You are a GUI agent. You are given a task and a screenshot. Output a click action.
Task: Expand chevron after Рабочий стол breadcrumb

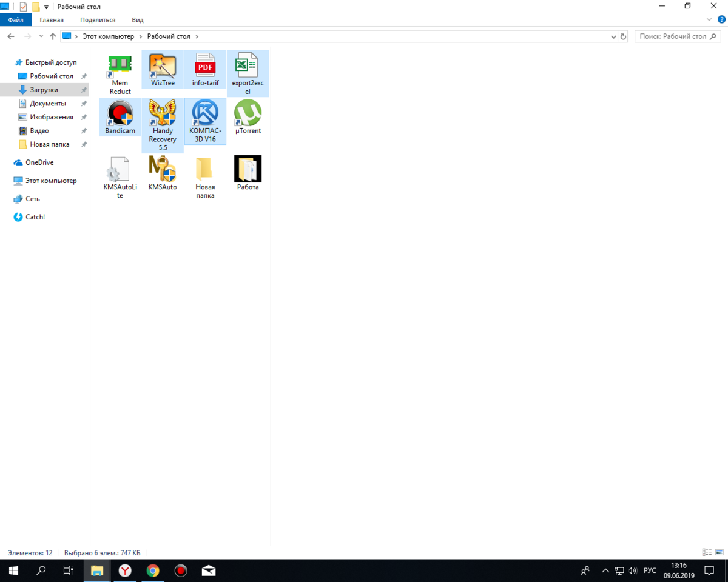pyautogui.click(x=197, y=36)
